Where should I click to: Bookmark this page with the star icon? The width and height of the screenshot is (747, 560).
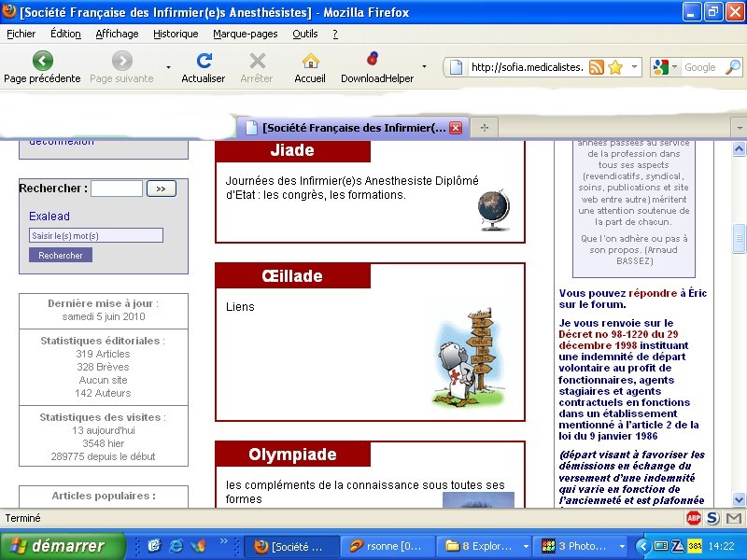614,67
